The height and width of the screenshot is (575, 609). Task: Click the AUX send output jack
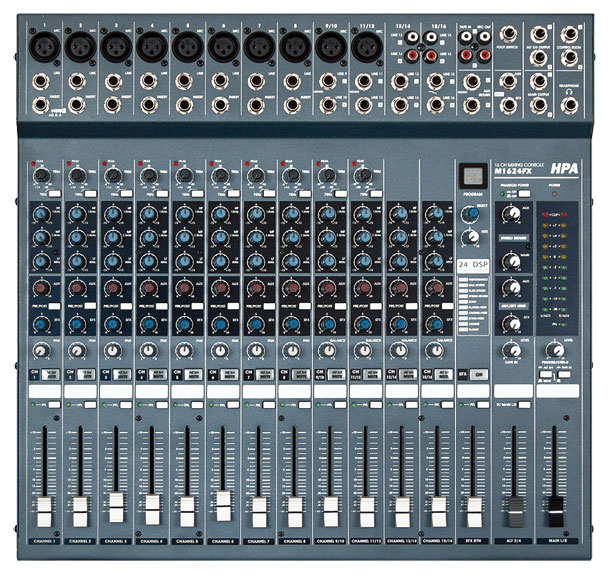508,81
